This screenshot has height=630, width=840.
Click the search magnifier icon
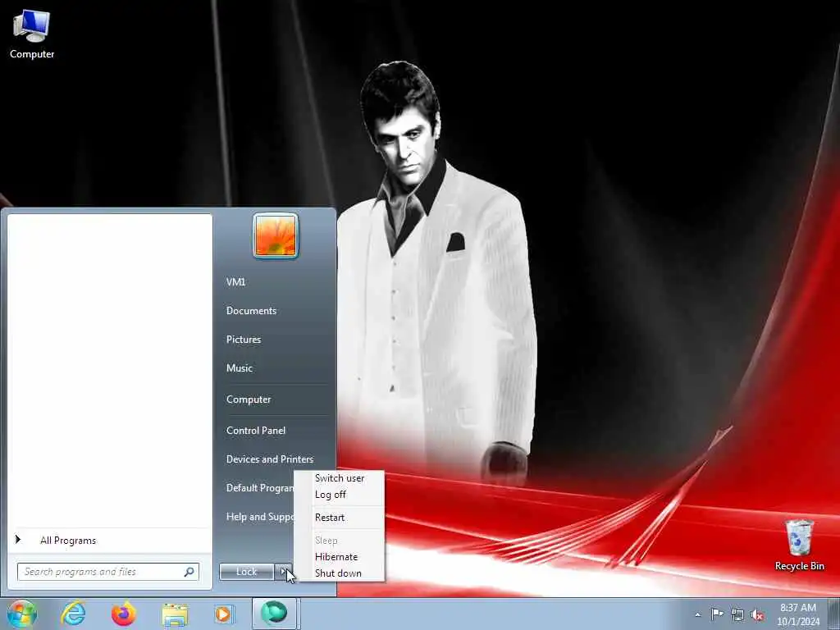[x=189, y=572]
